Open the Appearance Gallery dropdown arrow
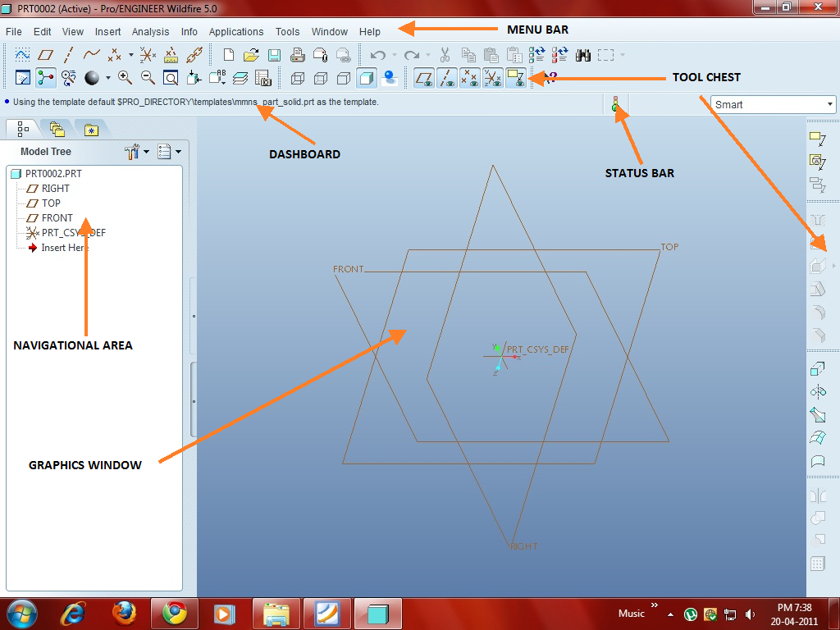 tap(107, 78)
